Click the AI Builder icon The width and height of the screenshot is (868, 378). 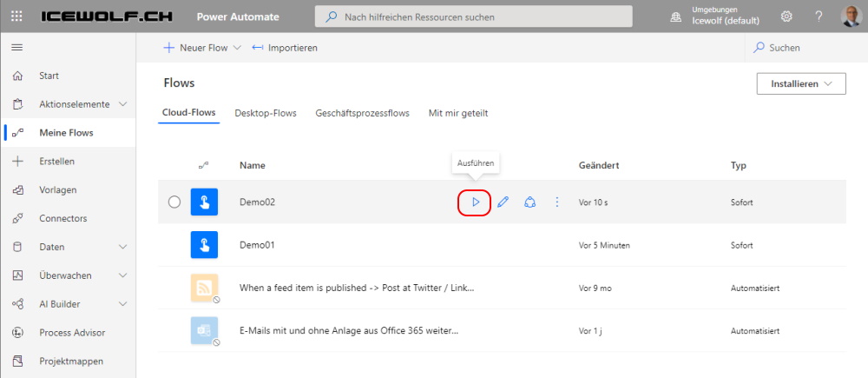pos(17,304)
